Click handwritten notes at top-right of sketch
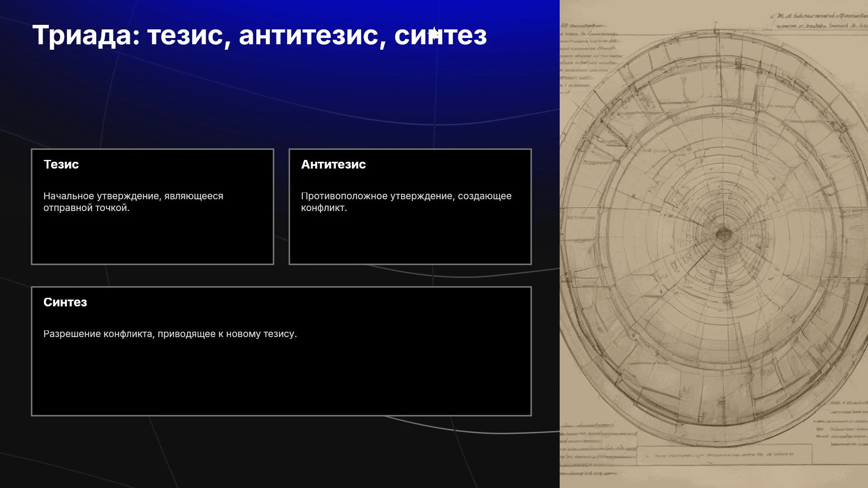Screen dimensions: 868x488 click(818, 21)
